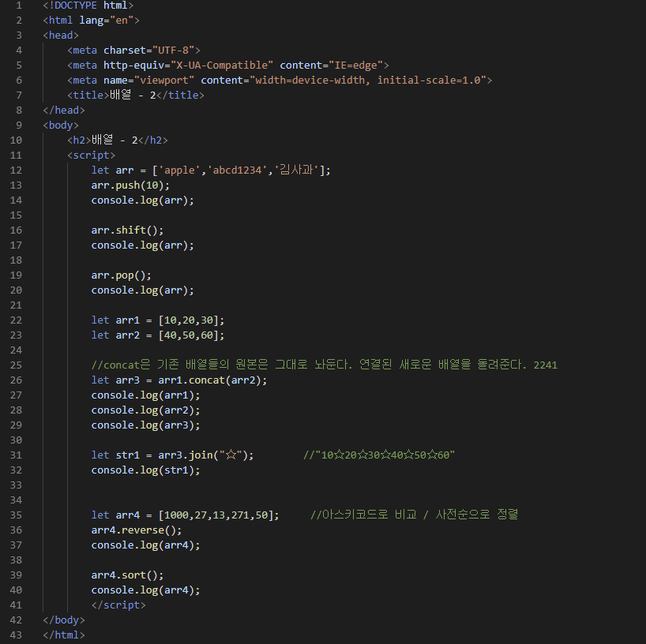This screenshot has height=644, width=646.
Task: Click console.log(arr); on line 17
Action: point(143,245)
